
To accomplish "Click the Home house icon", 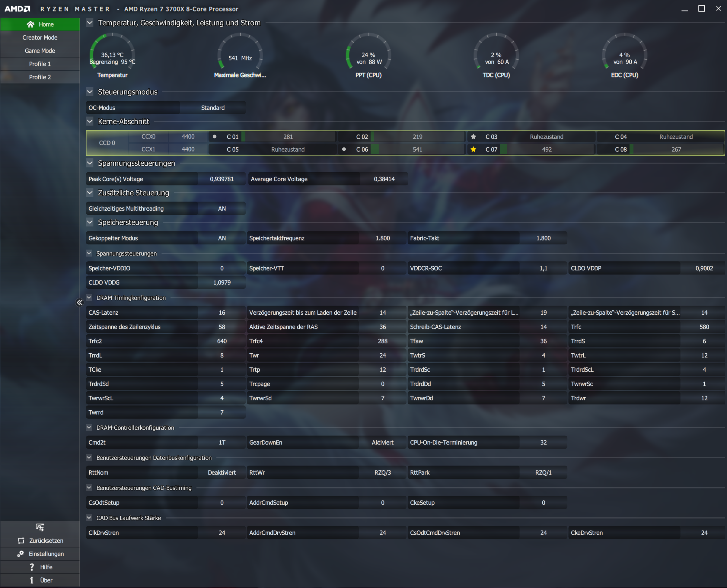I will coord(30,24).
